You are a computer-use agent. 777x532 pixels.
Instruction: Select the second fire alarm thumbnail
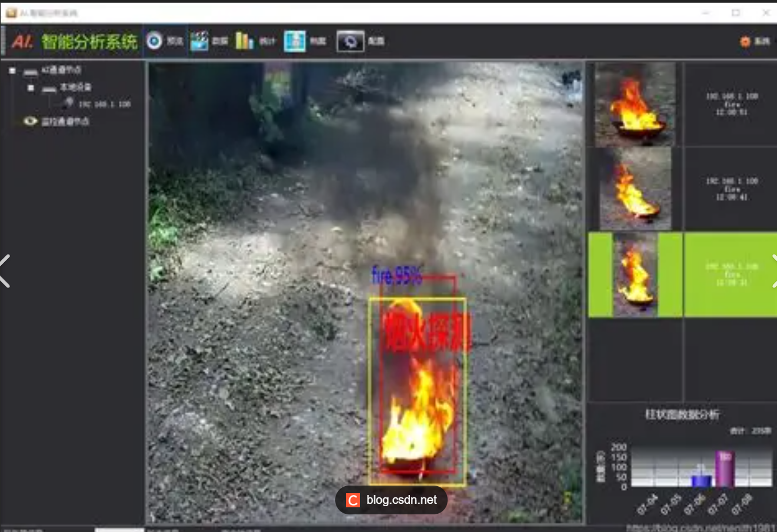[635, 189]
